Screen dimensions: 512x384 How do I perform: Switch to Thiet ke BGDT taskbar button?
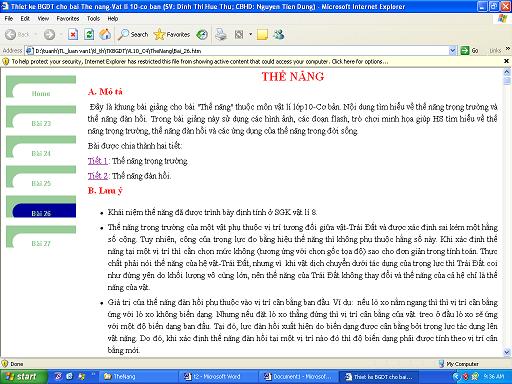[x=379, y=377]
